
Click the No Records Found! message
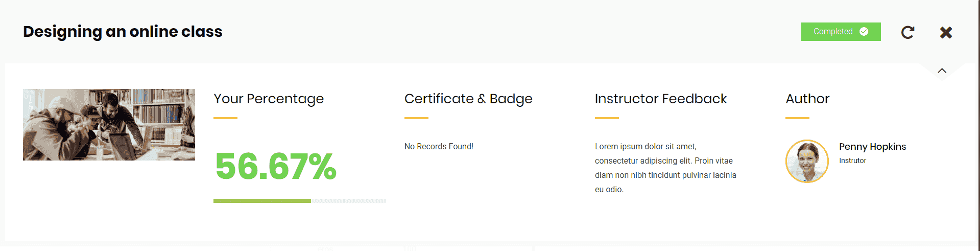(439, 147)
